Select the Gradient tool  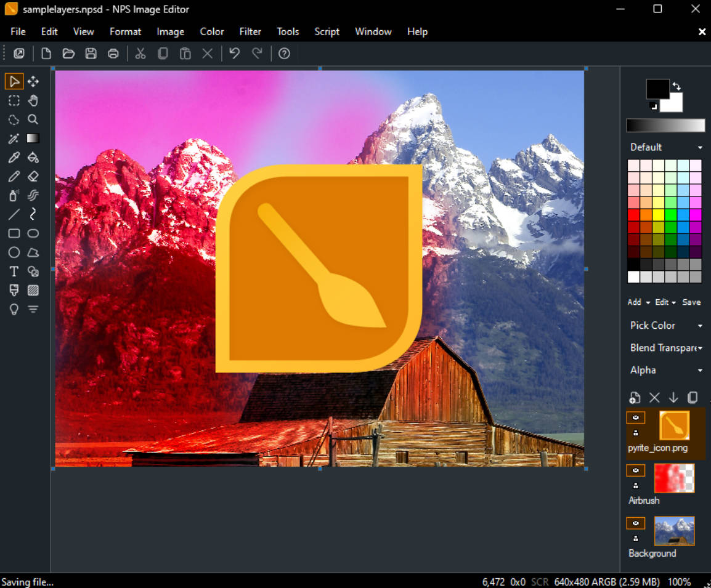pos(33,139)
